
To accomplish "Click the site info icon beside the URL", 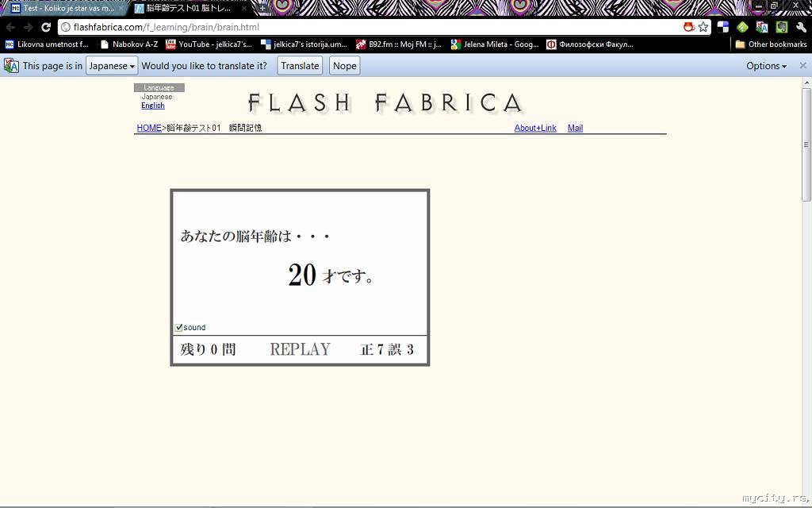I will [66, 27].
